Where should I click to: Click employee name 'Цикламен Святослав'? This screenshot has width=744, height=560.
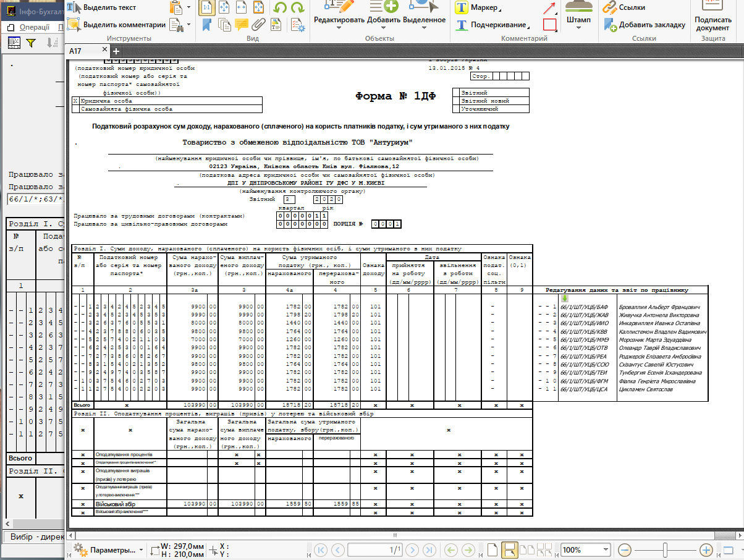[646, 390]
